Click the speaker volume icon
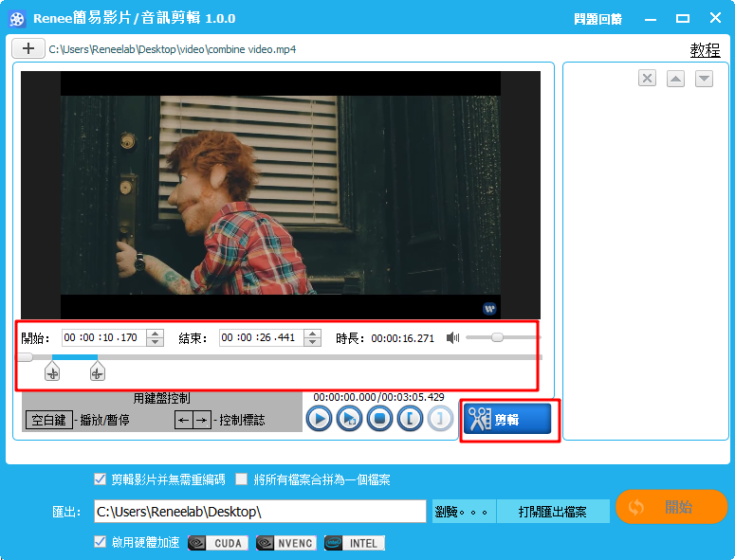 coord(453,337)
